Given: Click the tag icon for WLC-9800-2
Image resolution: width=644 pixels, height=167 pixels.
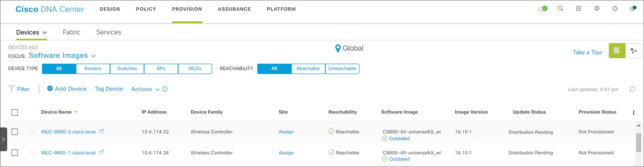Looking at the screenshot, I should point(32,132).
